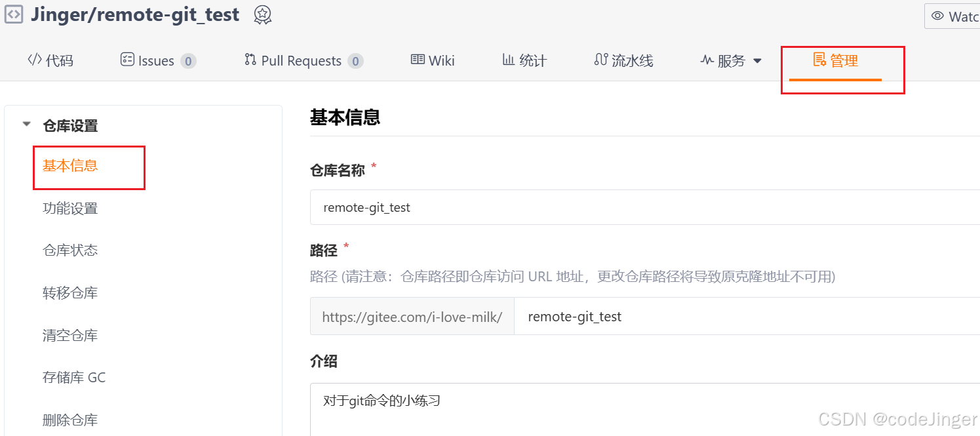The height and width of the screenshot is (436, 980).
Task: Open the 流水线 tab
Action: tap(623, 61)
